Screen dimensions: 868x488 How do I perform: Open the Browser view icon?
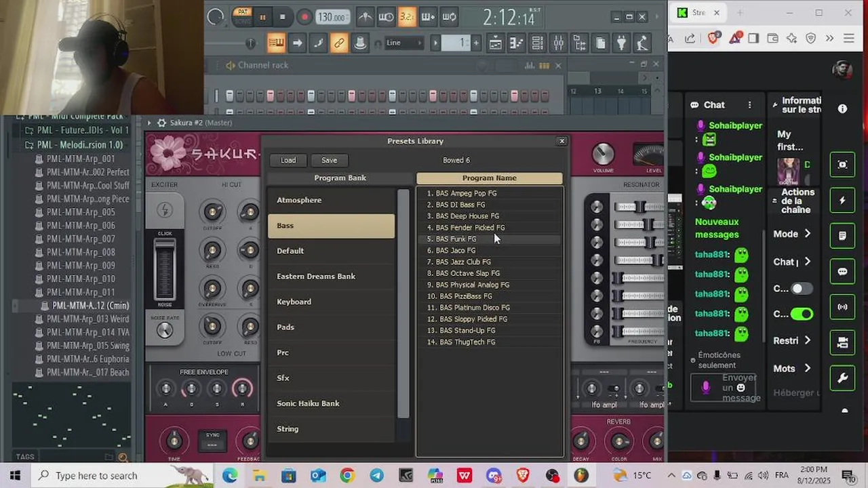coord(580,43)
